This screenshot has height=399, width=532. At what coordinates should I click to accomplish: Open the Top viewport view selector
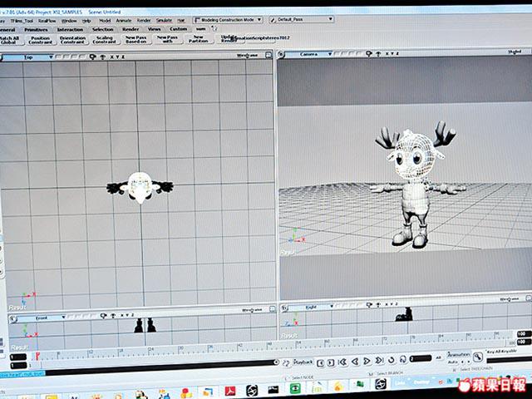[x=28, y=57]
